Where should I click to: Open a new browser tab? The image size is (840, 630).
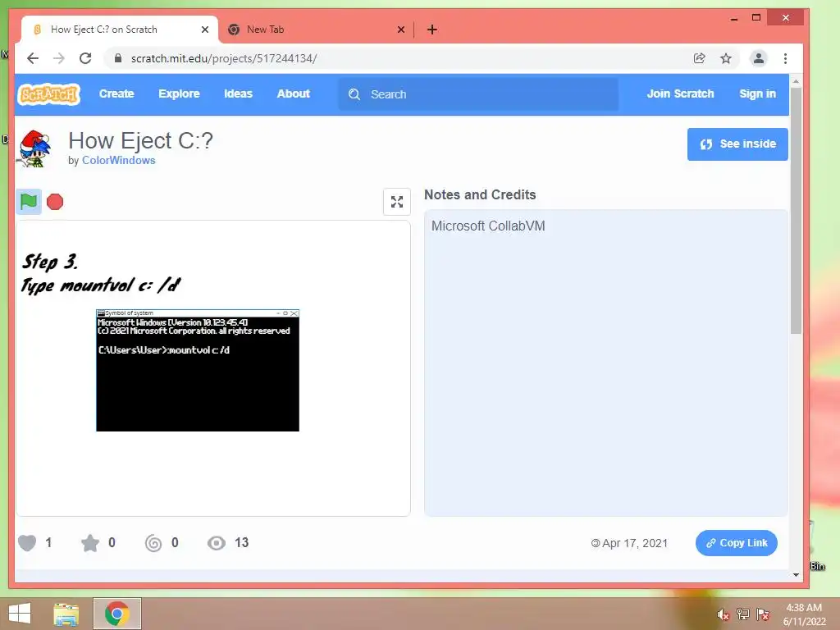pos(431,30)
